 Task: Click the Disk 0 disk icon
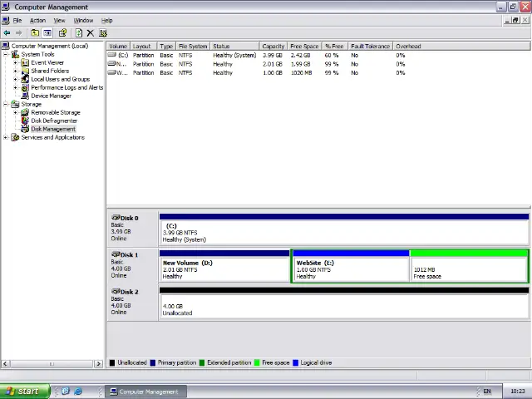[116, 218]
